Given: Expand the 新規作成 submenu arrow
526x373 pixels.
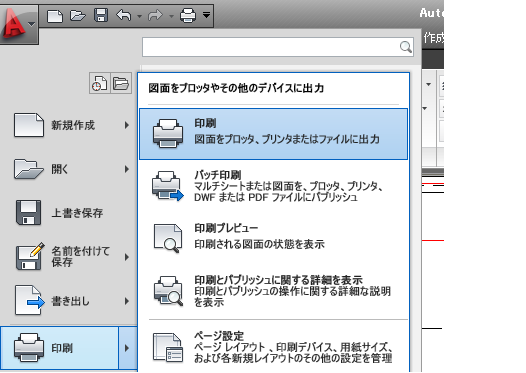Looking at the screenshot, I should tap(127, 125).
